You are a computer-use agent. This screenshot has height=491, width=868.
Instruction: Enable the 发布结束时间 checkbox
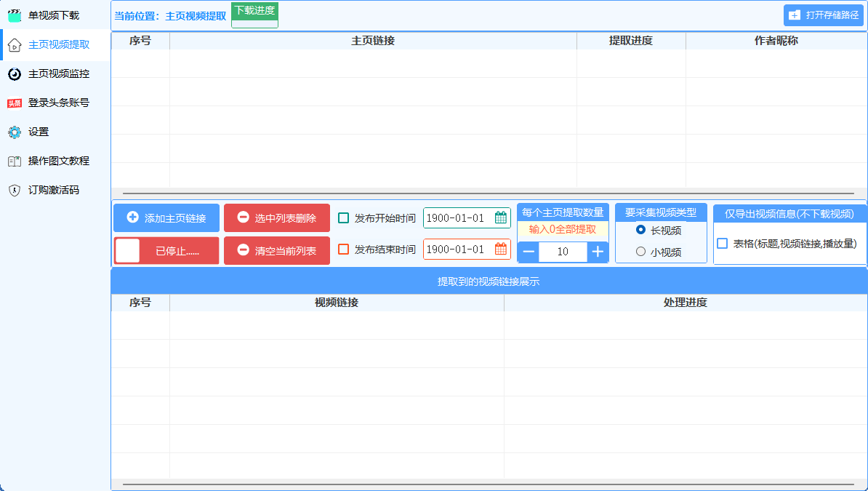pyautogui.click(x=344, y=250)
